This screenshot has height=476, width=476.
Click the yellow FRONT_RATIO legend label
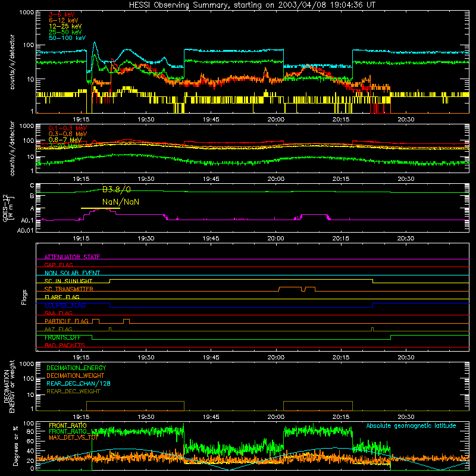tap(68, 425)
